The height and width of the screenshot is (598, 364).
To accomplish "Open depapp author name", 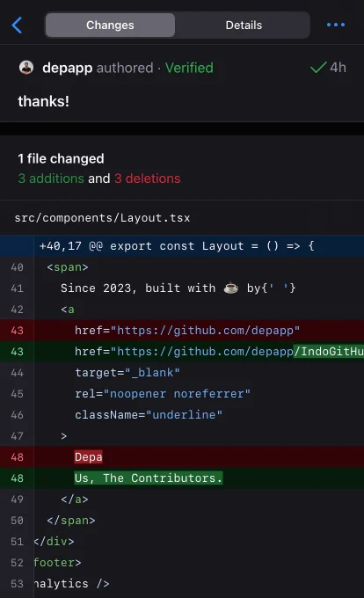I will pos(68,68).
